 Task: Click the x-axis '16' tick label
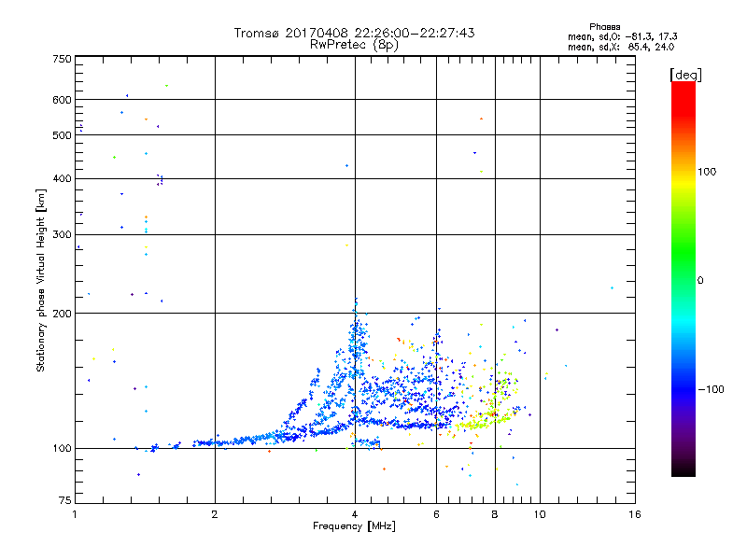pyautogui.click(x=635, y=514)
